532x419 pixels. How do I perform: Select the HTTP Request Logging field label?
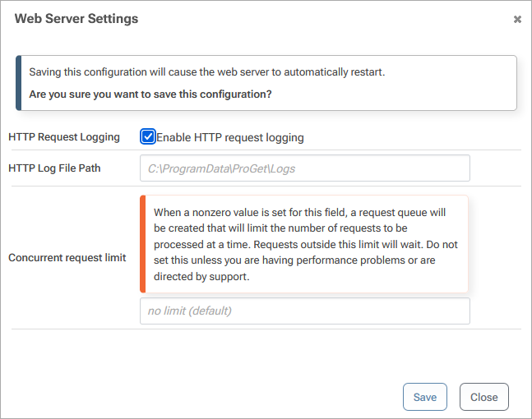coord(64,137)
